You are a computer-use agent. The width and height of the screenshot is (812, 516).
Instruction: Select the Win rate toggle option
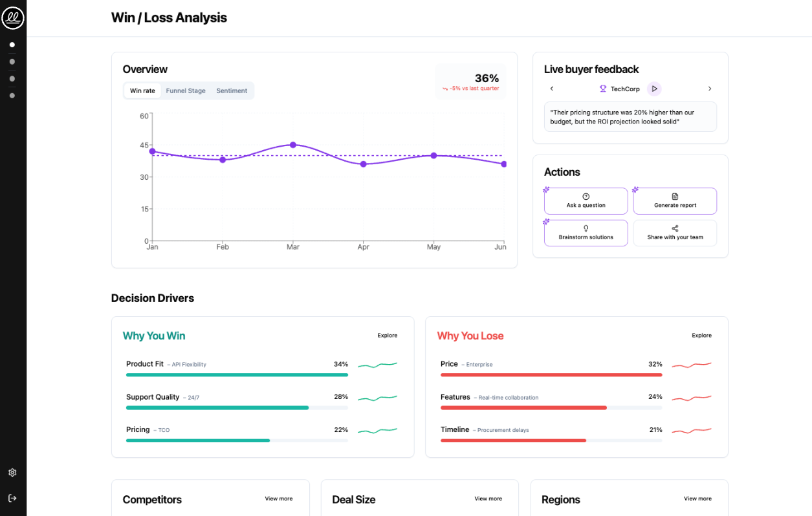click(x=142, y=91)
